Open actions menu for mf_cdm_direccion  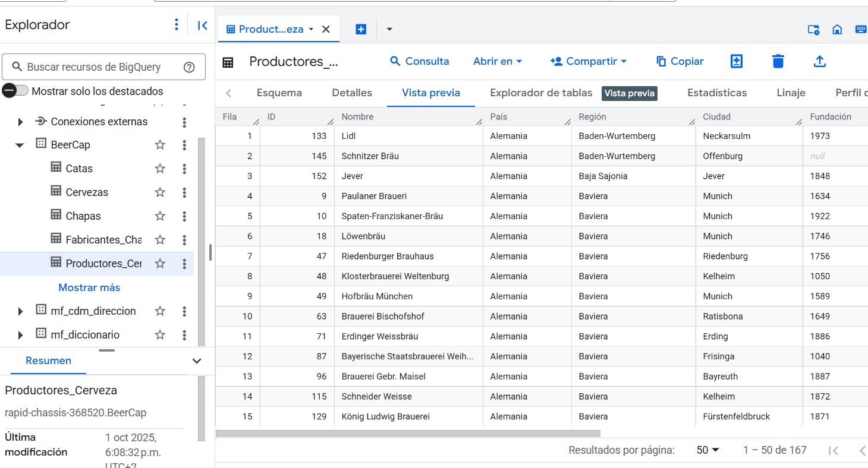click(184, 311)
